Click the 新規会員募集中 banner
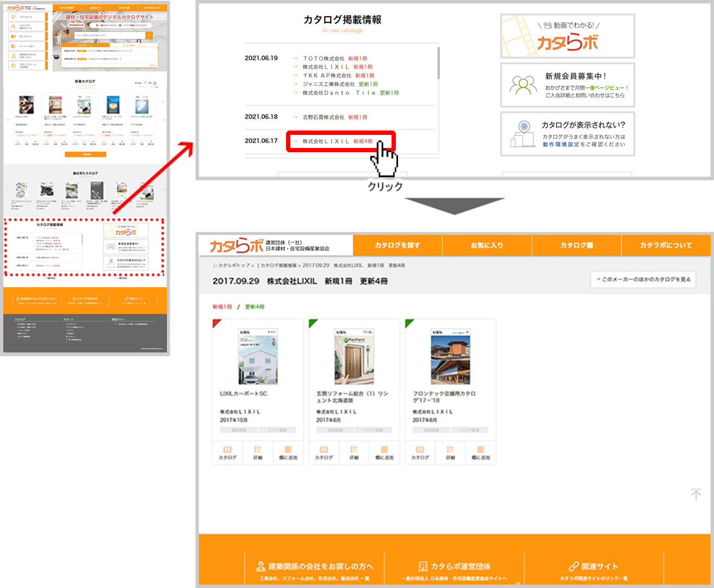The height and width of the screenshot is (588, 714). [x=567, y=85]
